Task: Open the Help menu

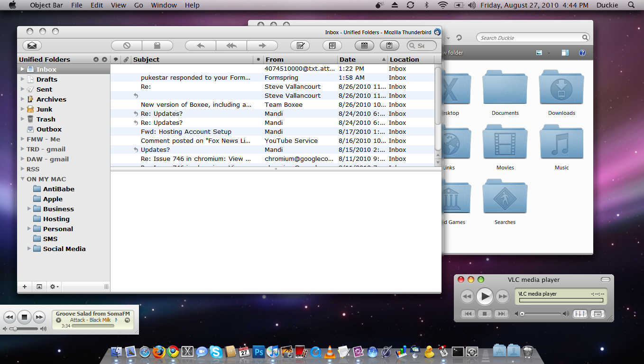Action: coord(192,5)
